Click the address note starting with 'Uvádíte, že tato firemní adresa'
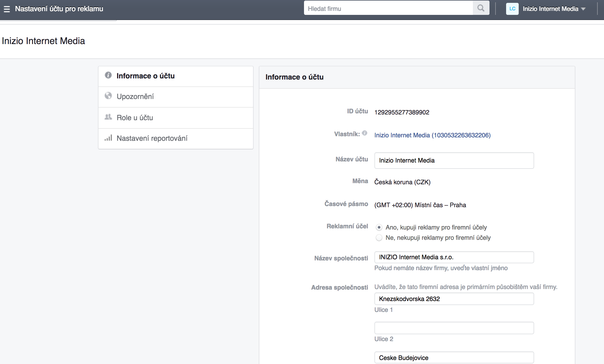The height and width of the screenshot is (364, 604). [x=466, y=287]
